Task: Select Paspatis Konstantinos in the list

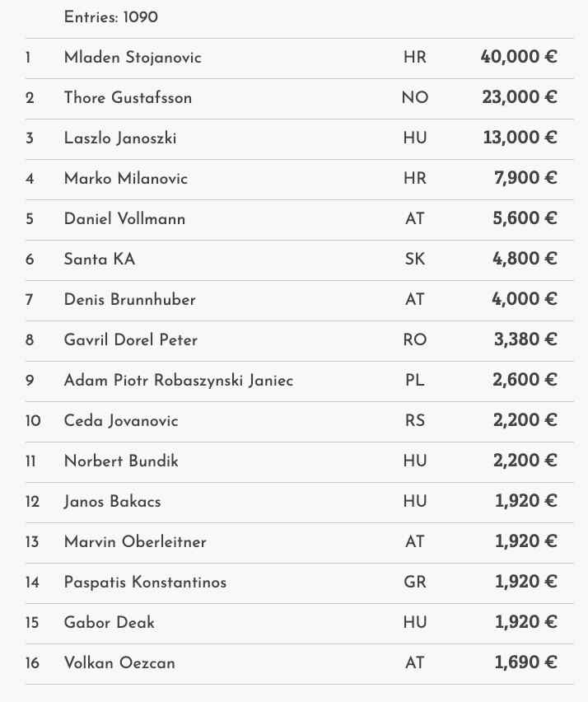Action: (145, 583)
